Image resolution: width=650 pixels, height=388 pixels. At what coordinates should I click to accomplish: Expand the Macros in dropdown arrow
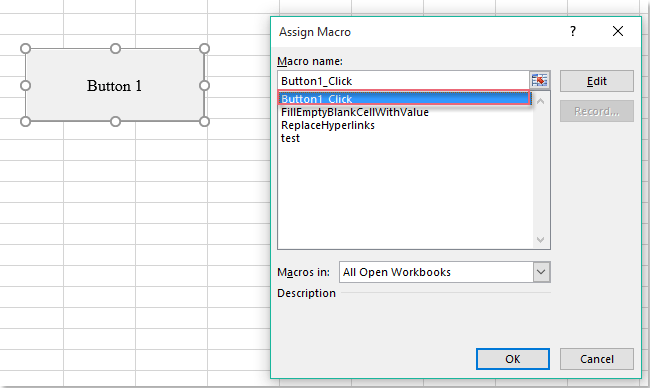[541, 272]
